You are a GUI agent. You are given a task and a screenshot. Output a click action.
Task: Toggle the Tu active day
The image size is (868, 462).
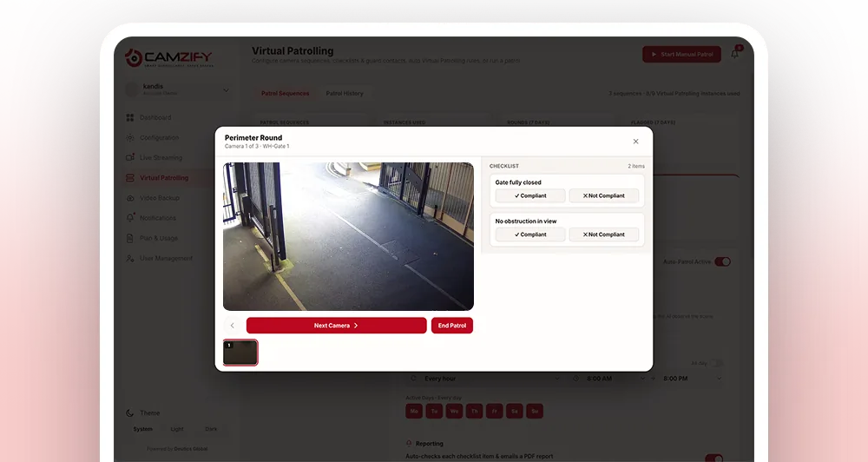tap(434, 411)
